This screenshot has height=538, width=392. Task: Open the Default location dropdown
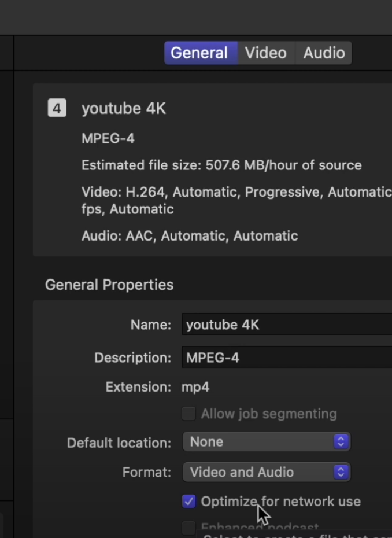(x=267, y=441)
